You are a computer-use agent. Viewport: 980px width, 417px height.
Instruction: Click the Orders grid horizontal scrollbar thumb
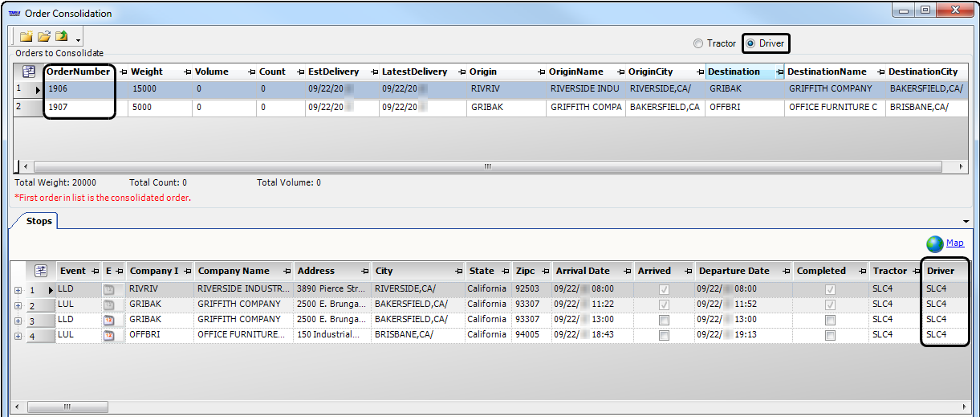coord(487,167)
